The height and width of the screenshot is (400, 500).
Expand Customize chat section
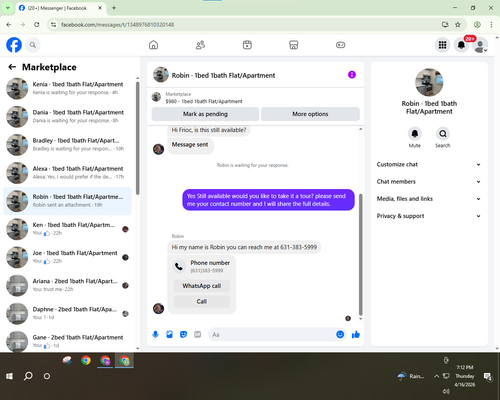coord(429,164)
